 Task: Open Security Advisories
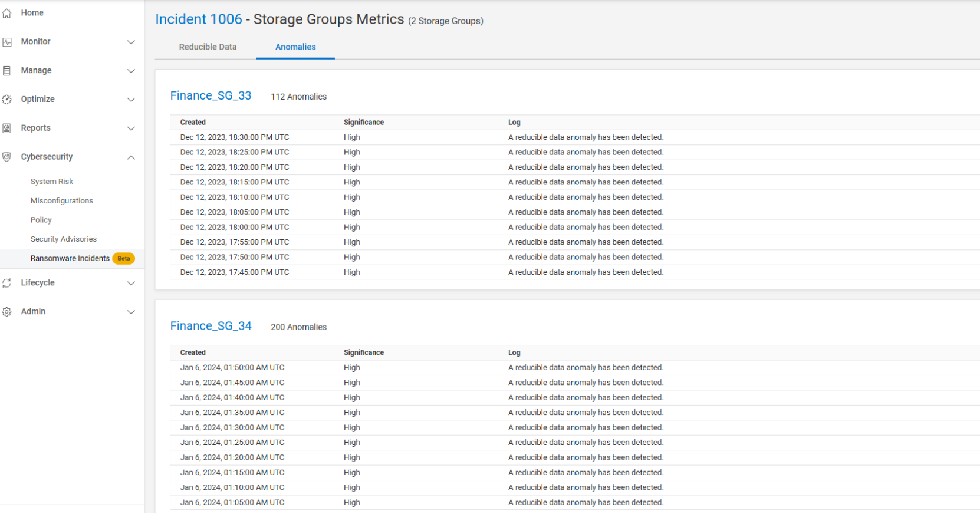(64, 239)
